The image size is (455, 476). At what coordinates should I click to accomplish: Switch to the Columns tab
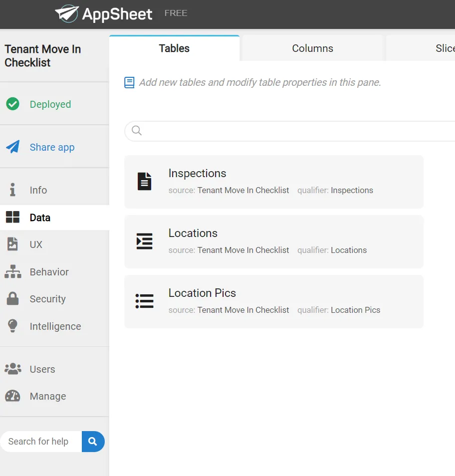click(313, 48)
